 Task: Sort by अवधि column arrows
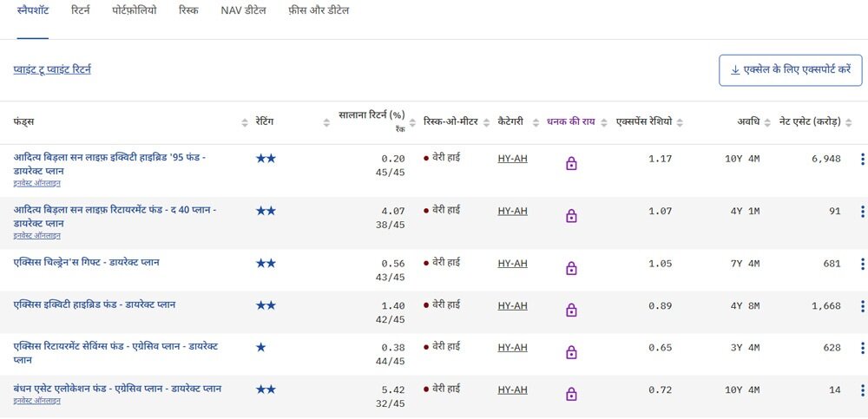click(767, 123)
